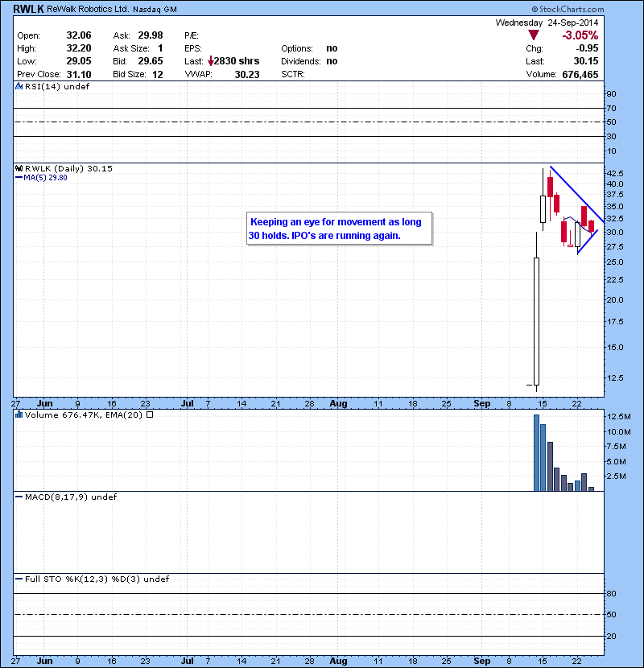Click the line marker before MACD(8,17,9)

(19, 497)
